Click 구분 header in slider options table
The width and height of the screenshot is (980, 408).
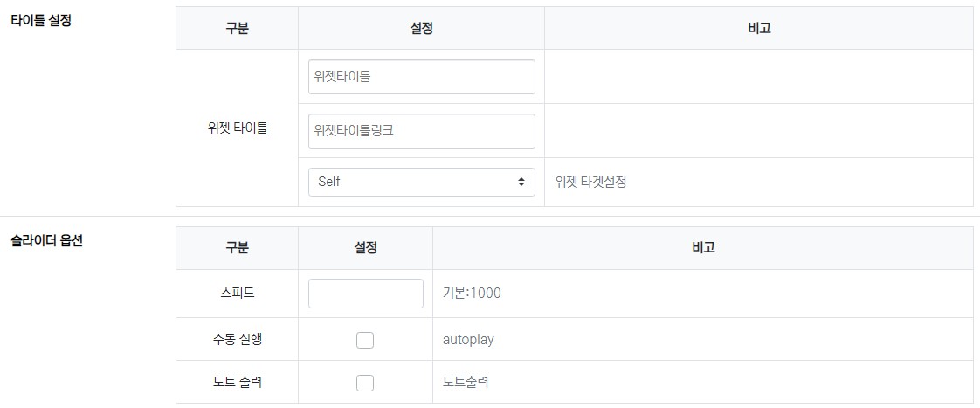pyautogui.click(x=237, y=248)
